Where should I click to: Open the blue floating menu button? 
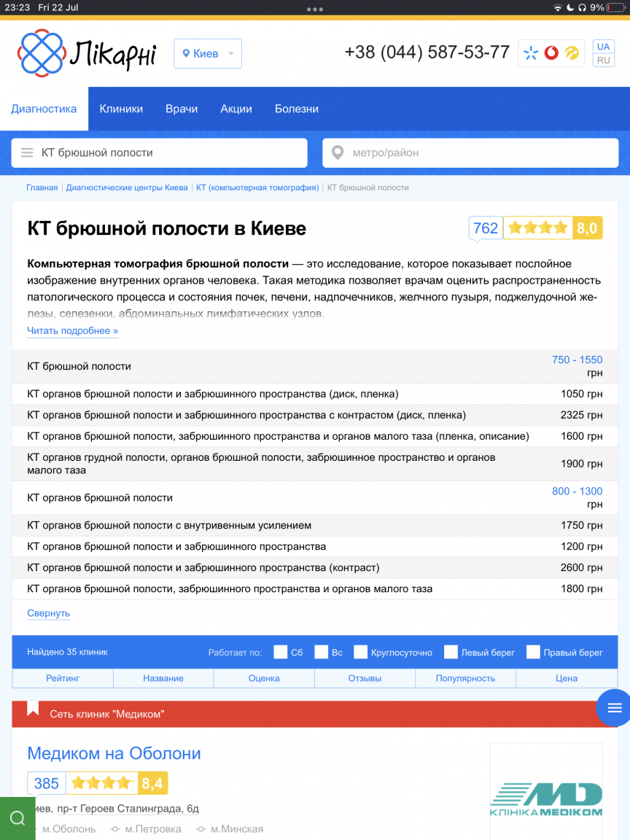(x=614, y=708)
